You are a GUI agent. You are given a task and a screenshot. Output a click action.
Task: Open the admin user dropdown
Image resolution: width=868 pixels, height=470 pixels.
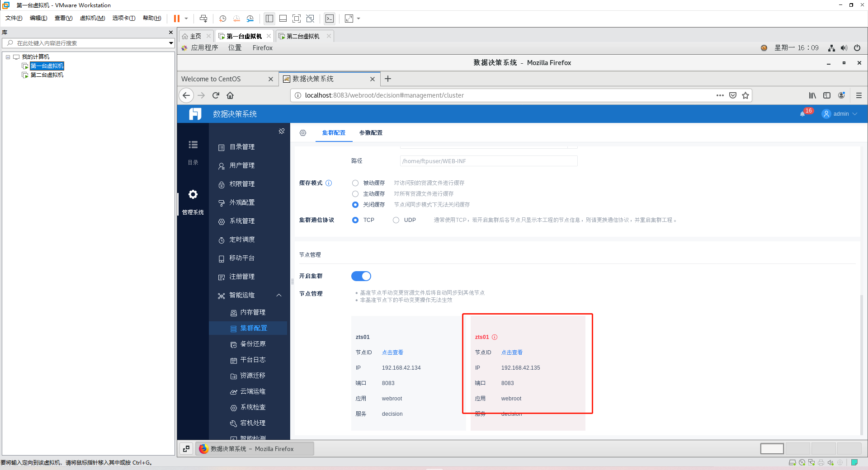pos(840,114)
